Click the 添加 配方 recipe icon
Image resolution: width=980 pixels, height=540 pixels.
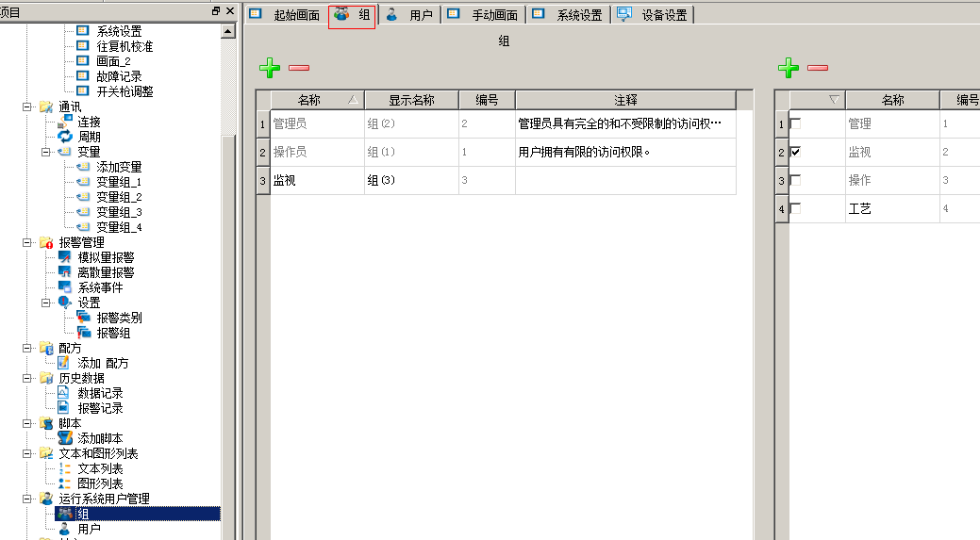[64, 362]
